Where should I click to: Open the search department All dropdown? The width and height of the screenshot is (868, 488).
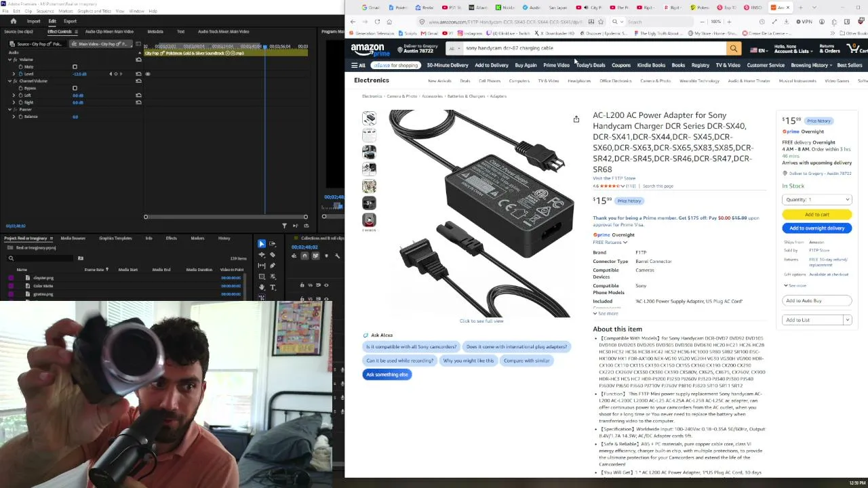(453, 49)
